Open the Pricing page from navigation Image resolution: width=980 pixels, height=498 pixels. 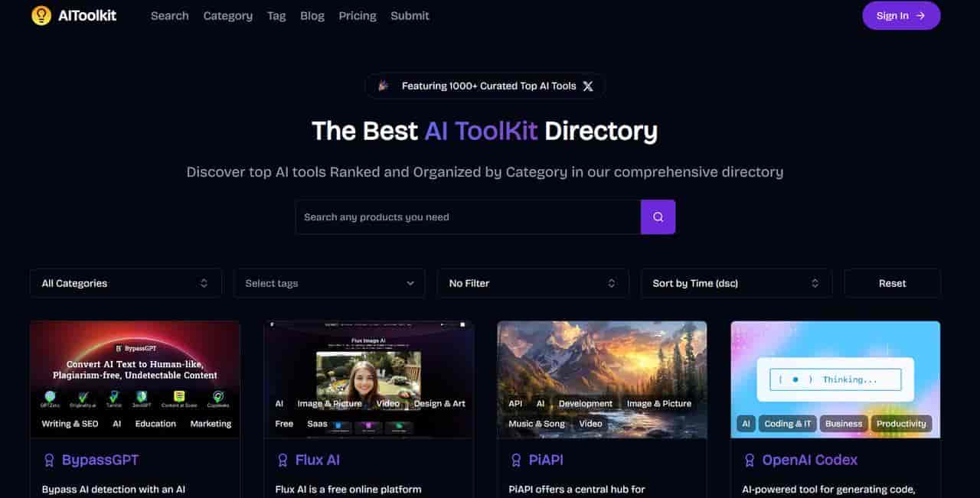click(x=358, y=15)
